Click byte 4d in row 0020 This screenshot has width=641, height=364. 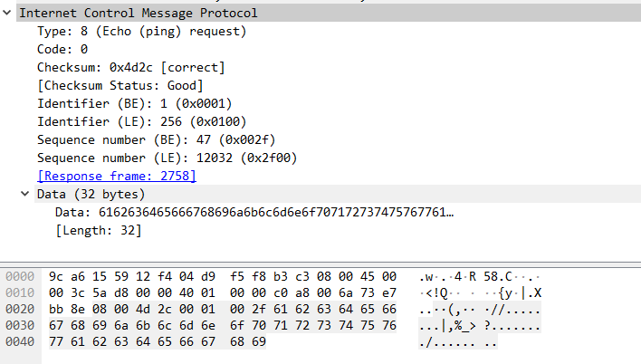(143, 309)
